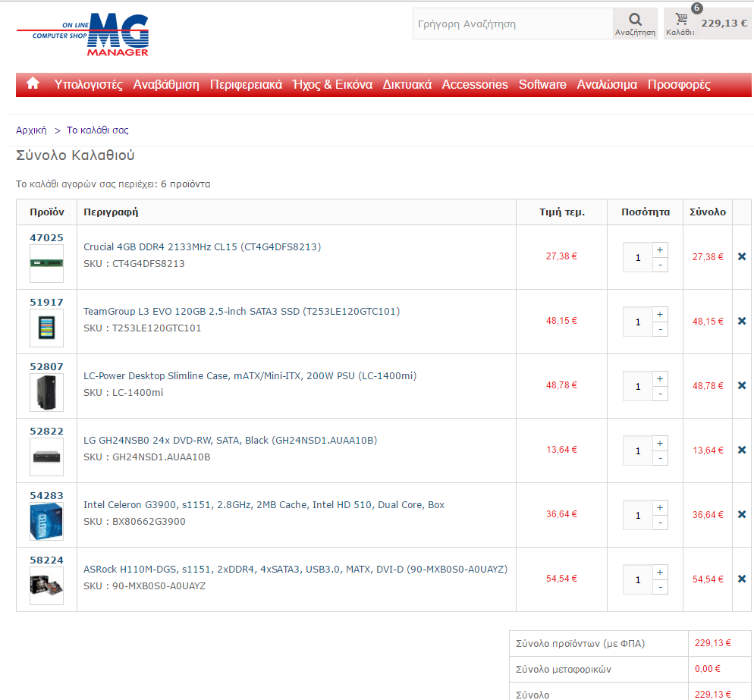
Task: Click quantity field of Crucial 4GB DDR4
Action: [x=638, y=257]
